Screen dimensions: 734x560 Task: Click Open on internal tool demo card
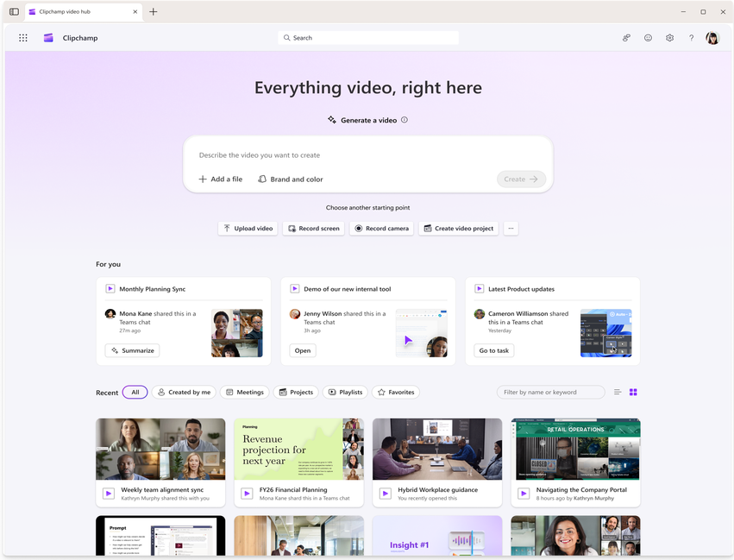[x=303, y=350]
